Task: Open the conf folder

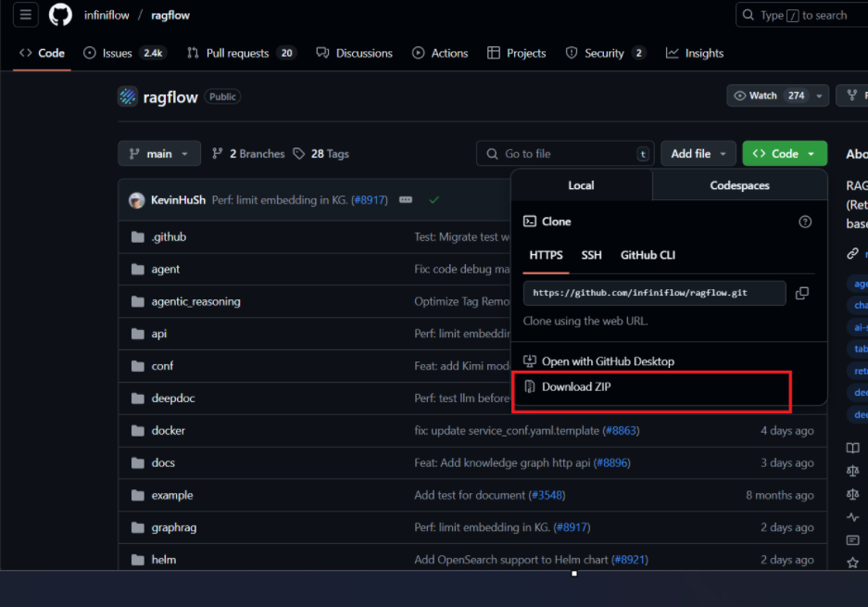Action: point(162,366)
